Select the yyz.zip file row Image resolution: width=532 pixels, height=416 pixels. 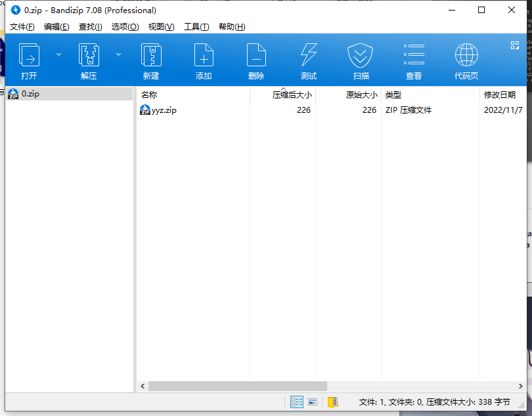[332, 110]
